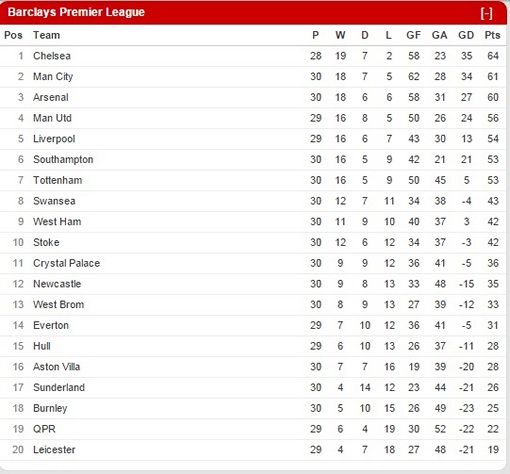This screenshot has height=474, width=510.
Task: Open the Swansea team link
Action: click(54, 201)
